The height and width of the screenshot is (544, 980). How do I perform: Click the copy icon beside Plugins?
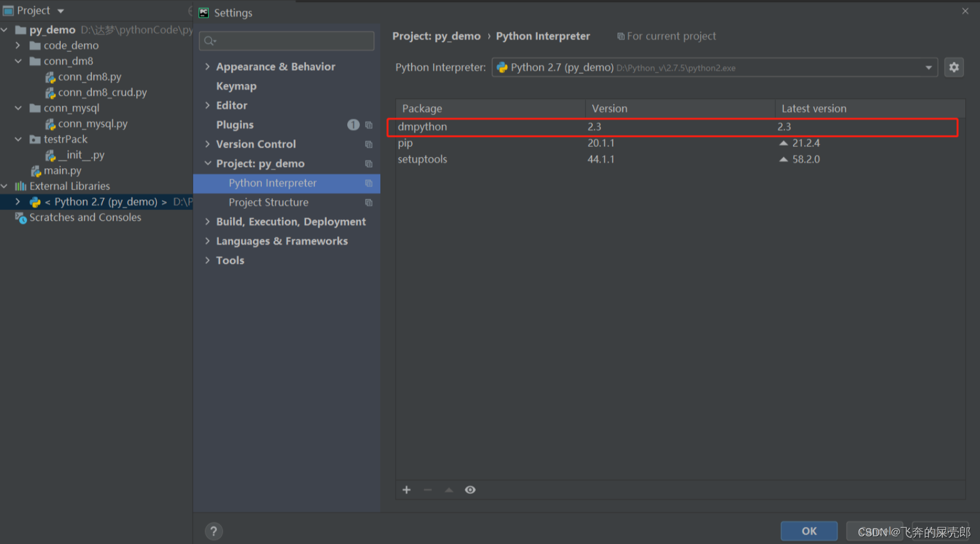pos(369,125)
